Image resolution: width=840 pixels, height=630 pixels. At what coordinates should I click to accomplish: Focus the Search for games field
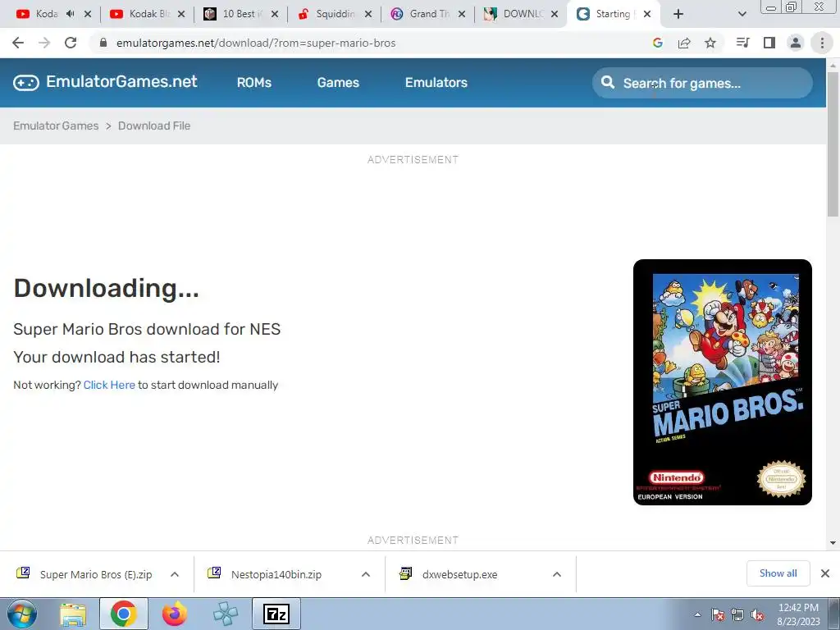(x=702, y=83)
